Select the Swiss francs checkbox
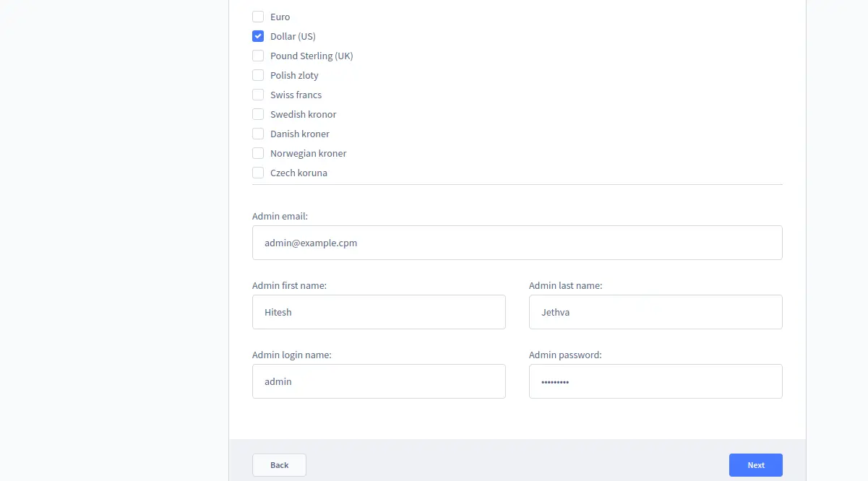 [258, 95]
